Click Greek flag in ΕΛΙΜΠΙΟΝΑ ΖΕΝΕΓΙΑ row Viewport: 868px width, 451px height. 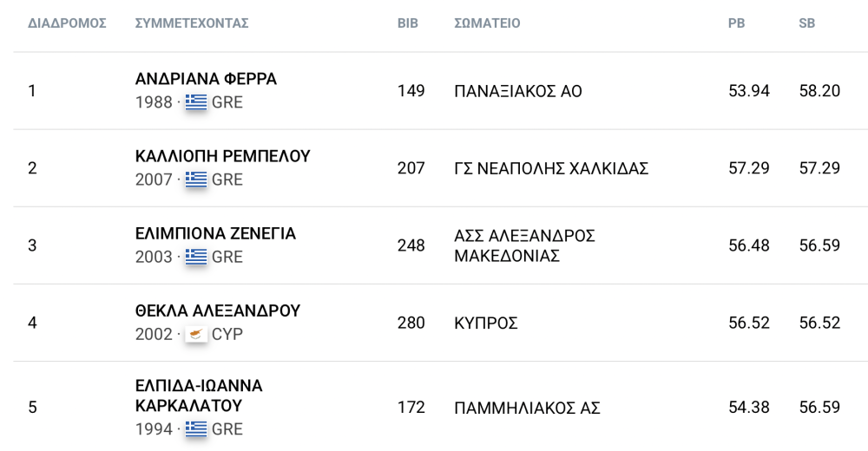(196, 258)
